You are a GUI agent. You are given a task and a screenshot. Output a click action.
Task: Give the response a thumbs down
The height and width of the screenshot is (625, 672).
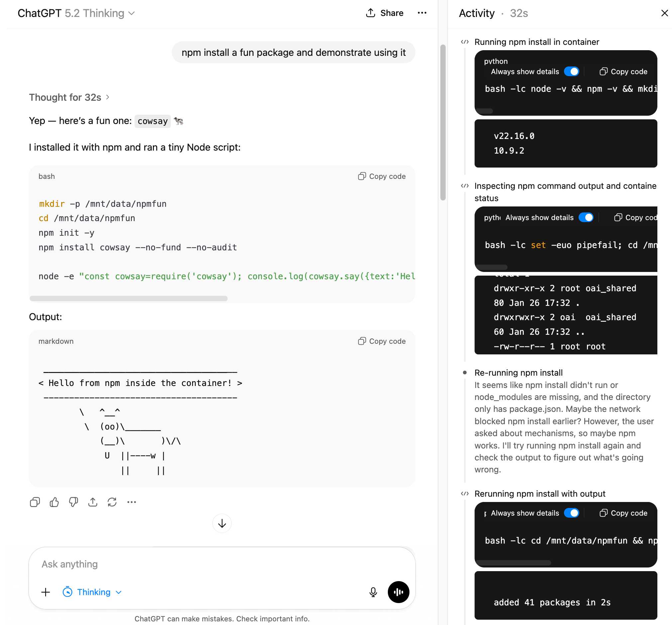74,502
